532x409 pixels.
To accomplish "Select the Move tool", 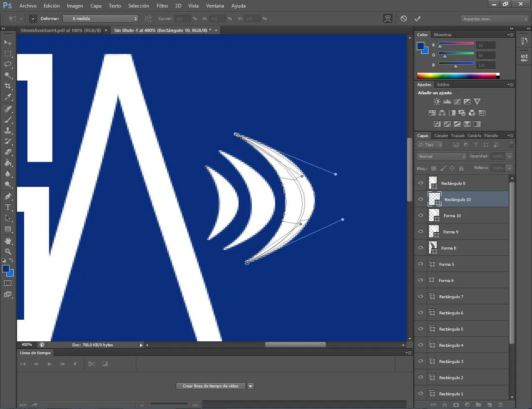I will point(8,42).
